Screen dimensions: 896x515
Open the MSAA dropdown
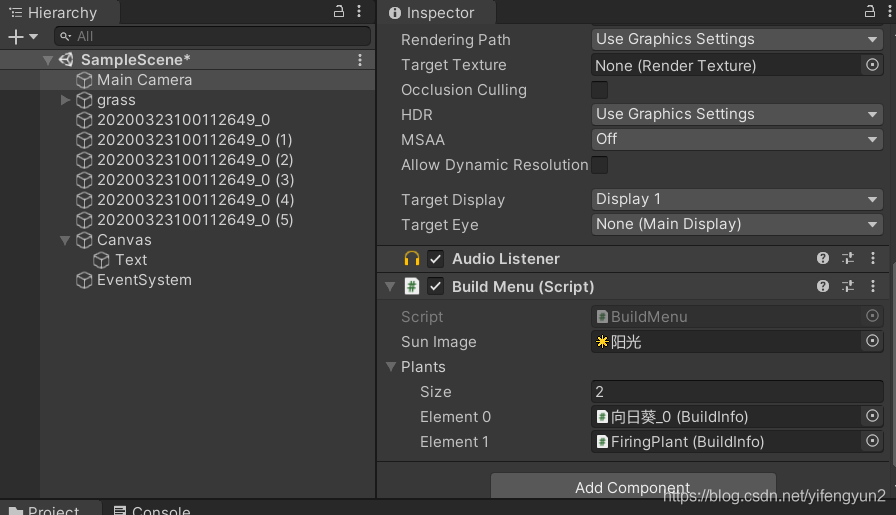click(x=737, y=139)
